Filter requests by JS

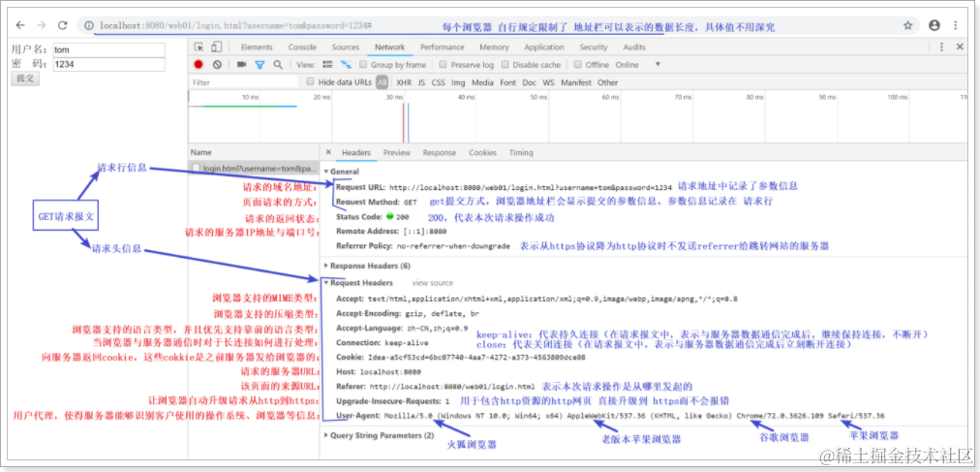pyautogui.click(x=421, y=82)
